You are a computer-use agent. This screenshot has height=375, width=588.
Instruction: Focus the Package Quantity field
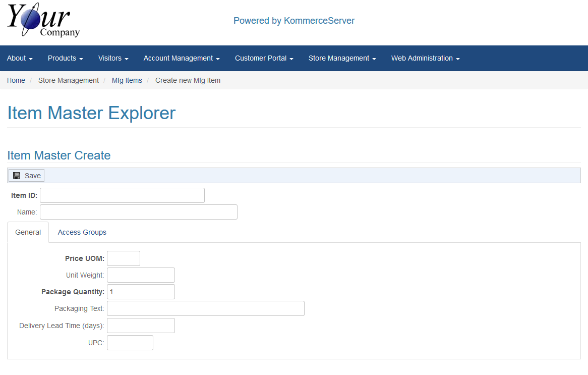(x=141, y=292)
